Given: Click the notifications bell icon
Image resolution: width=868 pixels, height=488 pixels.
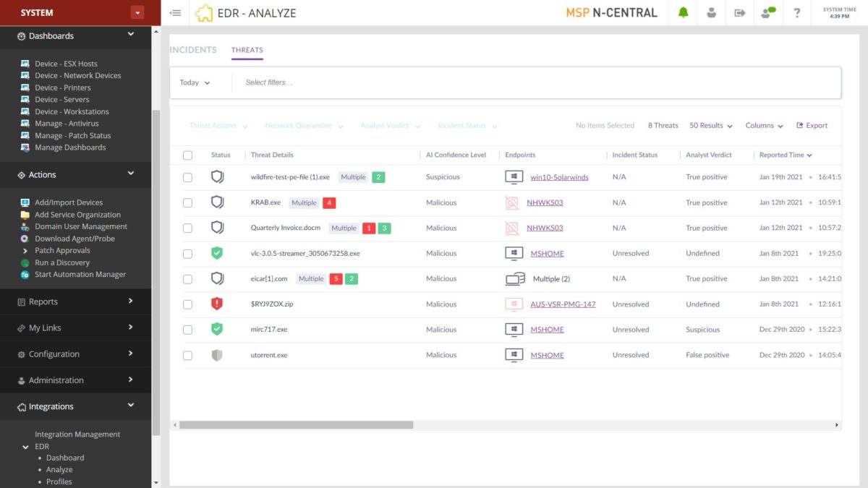Looking at the screenshot, I should tap(683, 12).
